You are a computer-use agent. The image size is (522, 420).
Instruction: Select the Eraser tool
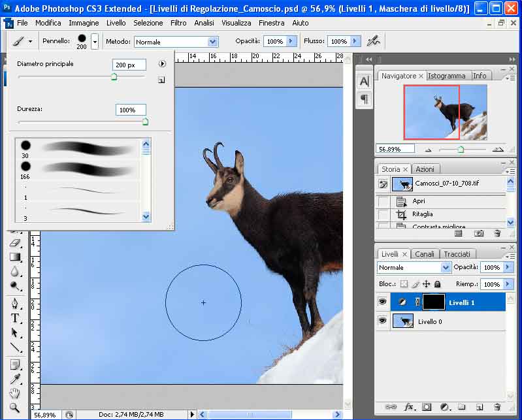[x=15, y=243]
